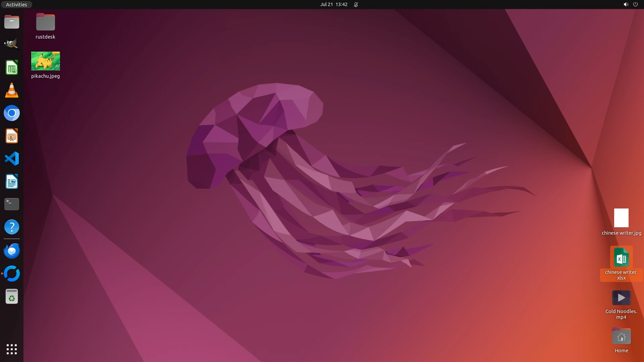Click the Activities button
Viewport: 644px width, 362px height.
(16, 4)
